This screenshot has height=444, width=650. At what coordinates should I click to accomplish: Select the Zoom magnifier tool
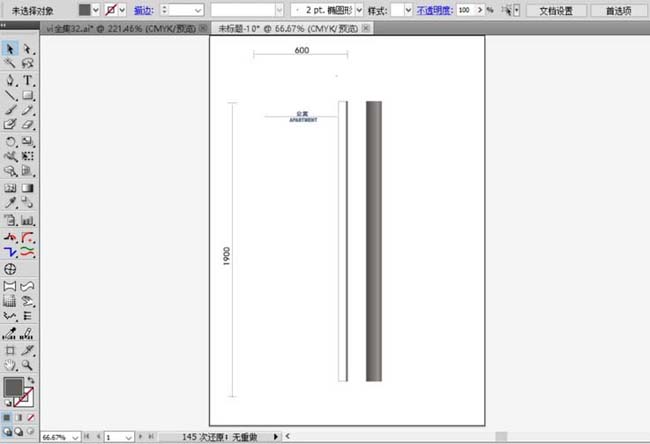point(27,365)
